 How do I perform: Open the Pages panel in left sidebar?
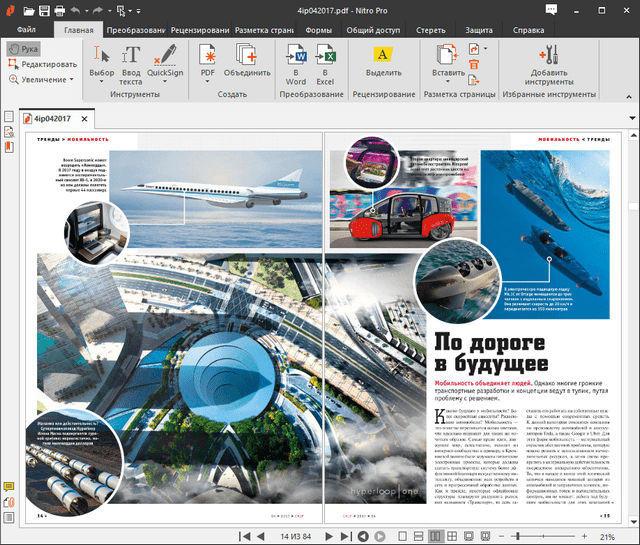click(x=9, y=118)
